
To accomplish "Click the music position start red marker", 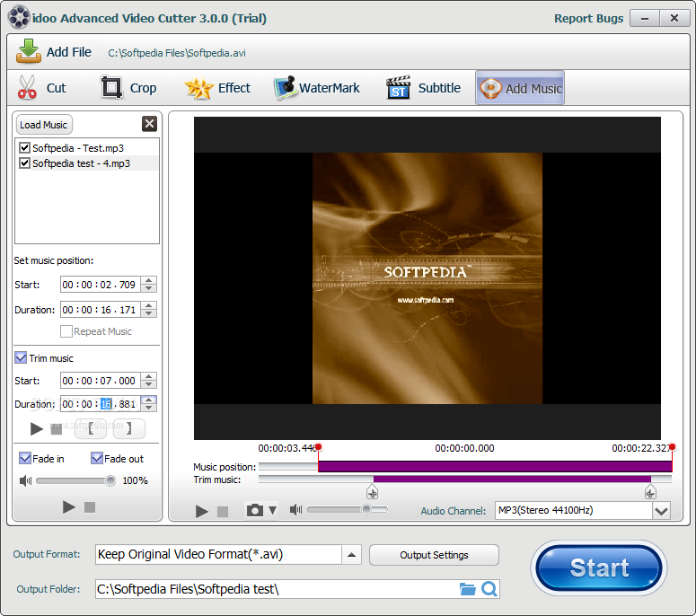I will [318, 447].
